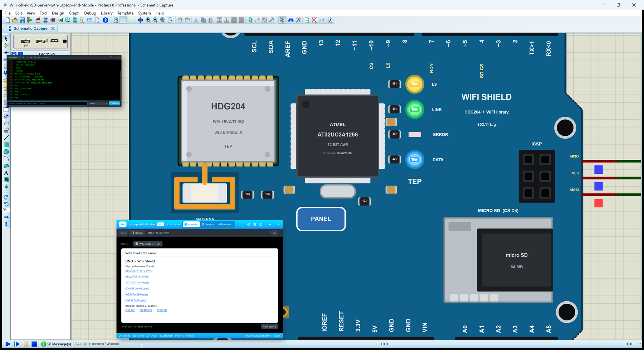
Task: Click the Cut scissors icon
Action: click(196, 20)
